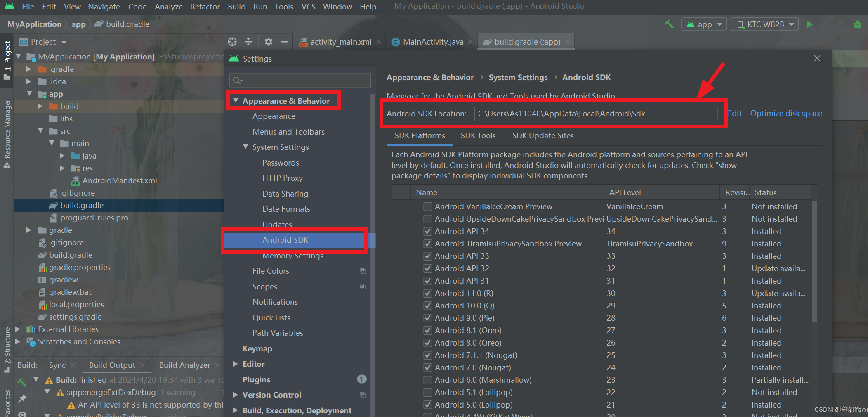Image resolution: width=868 pixels, height=417 pixels.
Task: Close the MainActivity.java tab
Action: coord(470,42)
